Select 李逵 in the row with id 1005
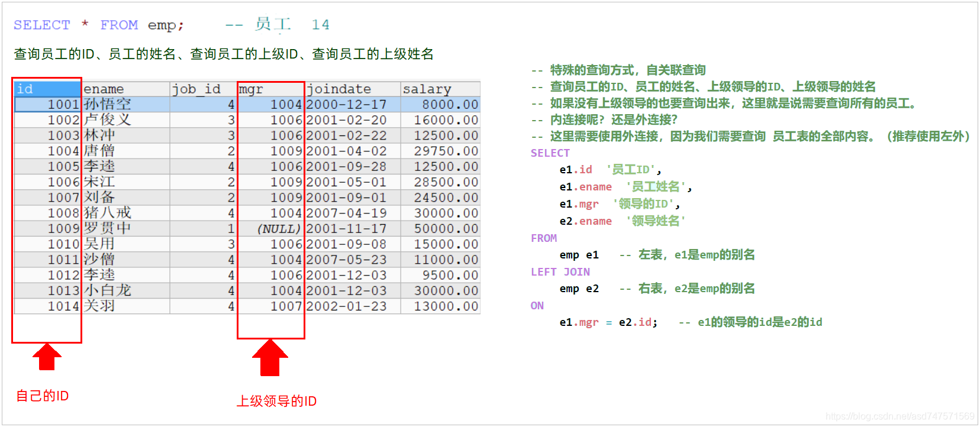Screen dimensions: 980x427 coord(125,167)
